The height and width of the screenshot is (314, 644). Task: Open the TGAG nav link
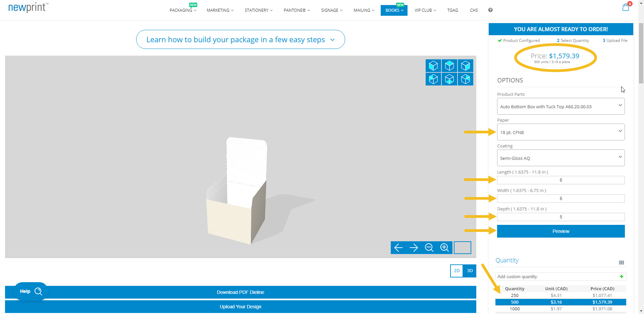click(452, 10)
